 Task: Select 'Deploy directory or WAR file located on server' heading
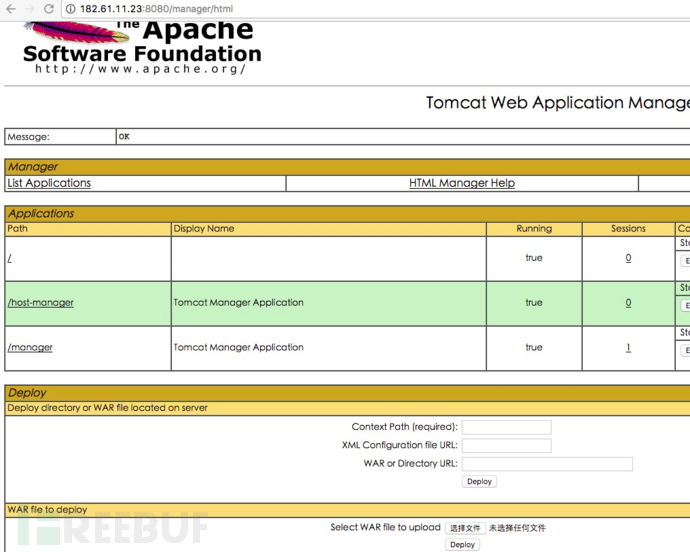[107, 408]
